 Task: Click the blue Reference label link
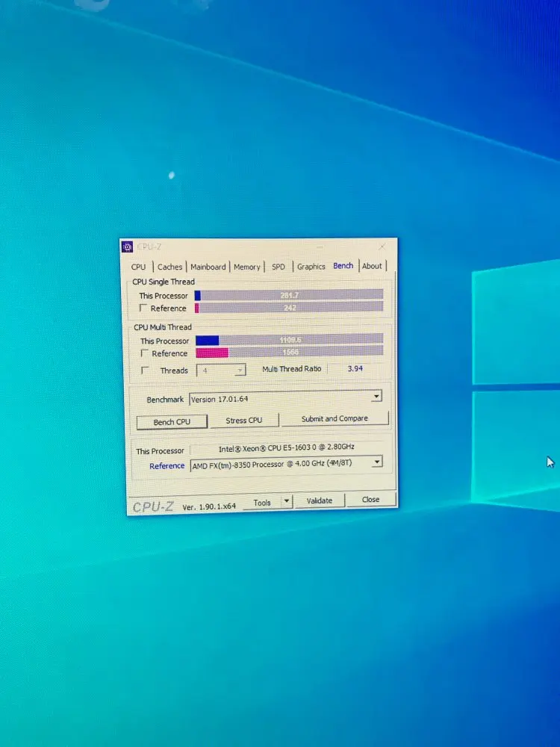pos(167,466)
